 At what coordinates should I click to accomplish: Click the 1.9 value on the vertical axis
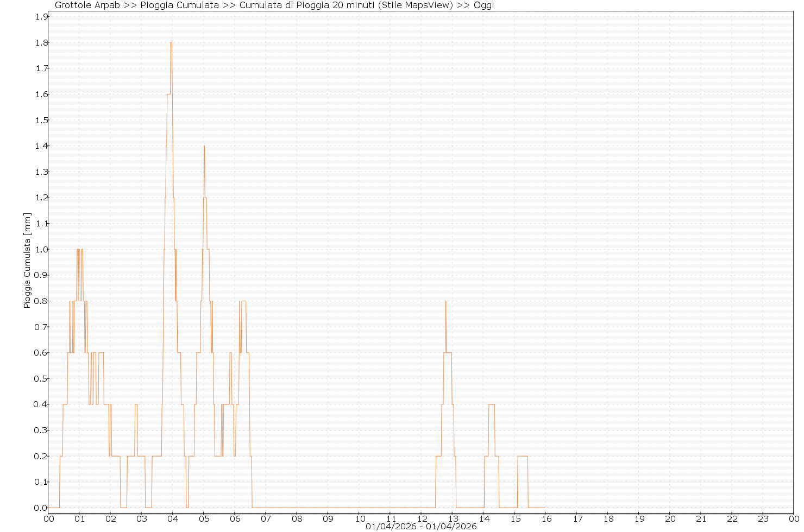(41, 17)
